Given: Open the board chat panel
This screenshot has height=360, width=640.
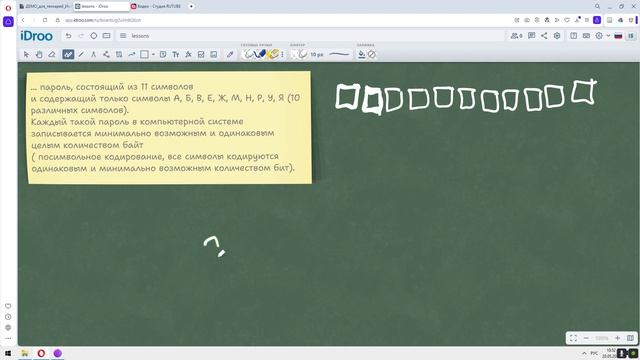Looking at the screenshot, I should (x=531, y=36).
